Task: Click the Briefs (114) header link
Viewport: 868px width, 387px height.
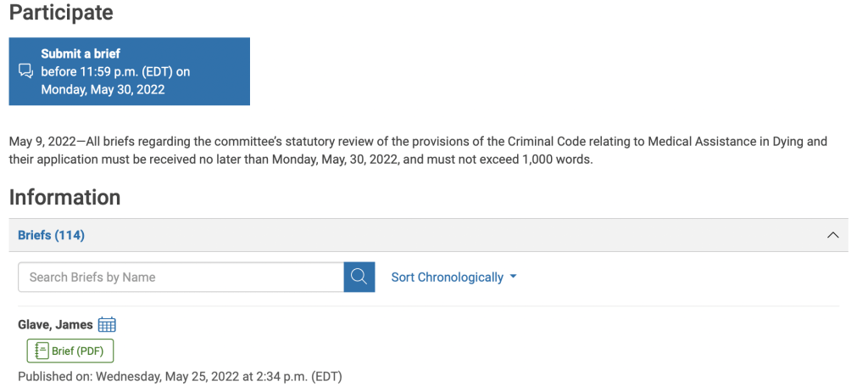Action: tap(51, 235)
